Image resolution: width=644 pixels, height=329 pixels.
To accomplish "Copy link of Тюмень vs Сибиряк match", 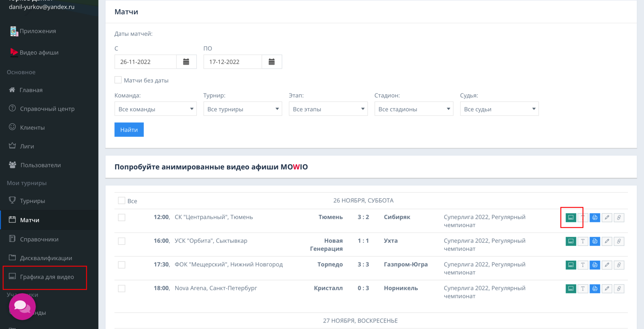I will click(x=619, y=217).
